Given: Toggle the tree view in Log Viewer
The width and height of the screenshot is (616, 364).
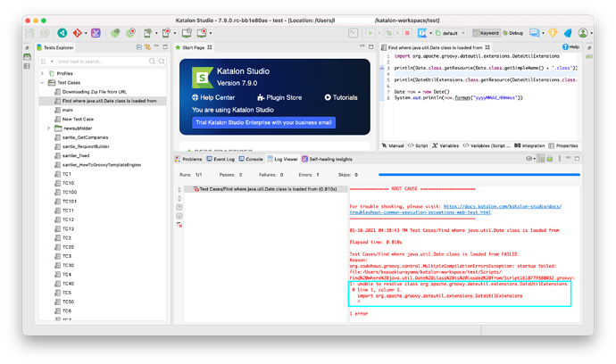Looking at the screenshot, I should tap(541, 159).
